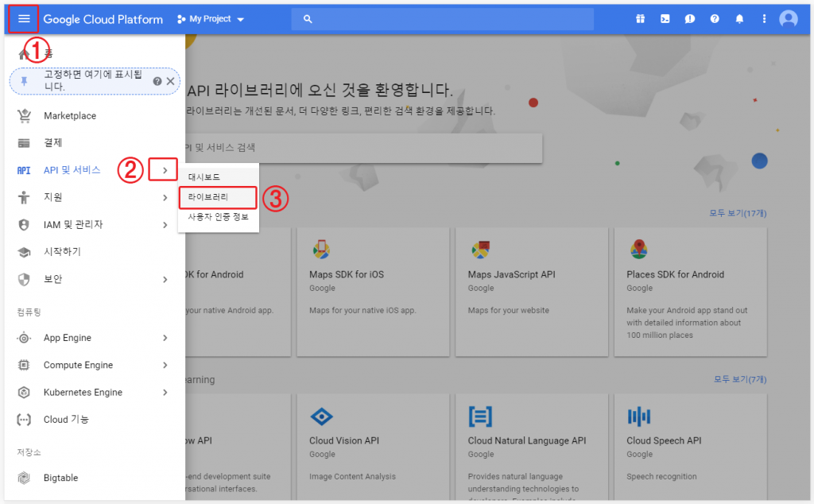
Task: Click the hamburger navigation menu icon
Action: [x=24, y=18]
